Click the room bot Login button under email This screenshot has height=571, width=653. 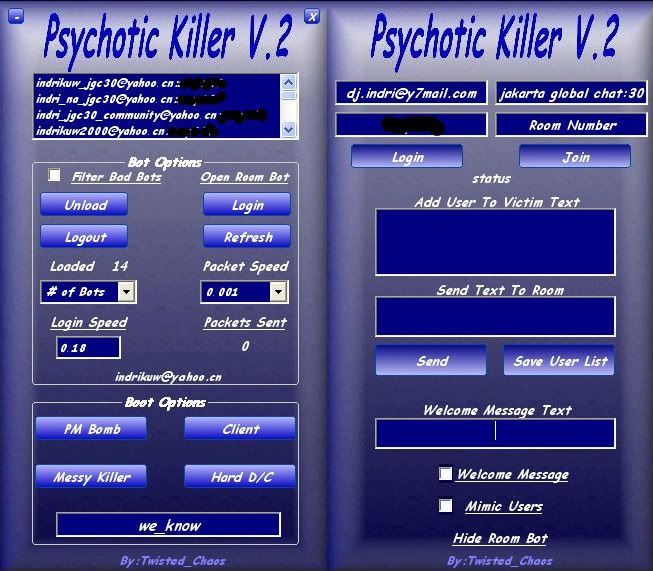click(x=407, y=157)
